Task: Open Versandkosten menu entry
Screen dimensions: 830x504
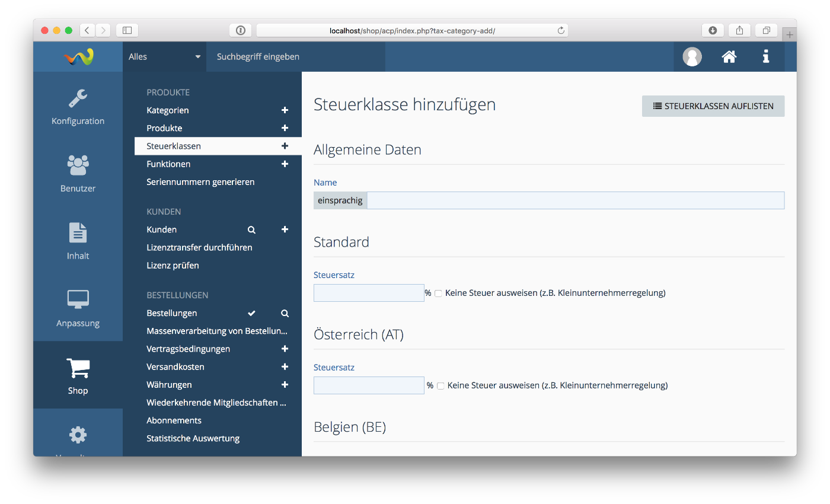Action: (175, 367)
